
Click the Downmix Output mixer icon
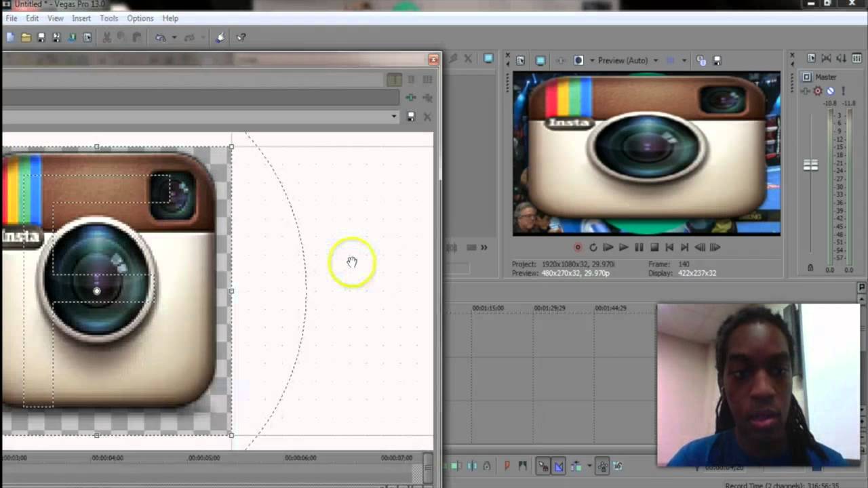point(826,59)
